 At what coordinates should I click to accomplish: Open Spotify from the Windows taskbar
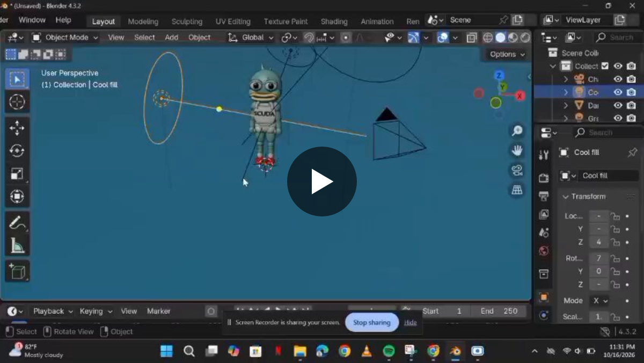tap(389, 351)
